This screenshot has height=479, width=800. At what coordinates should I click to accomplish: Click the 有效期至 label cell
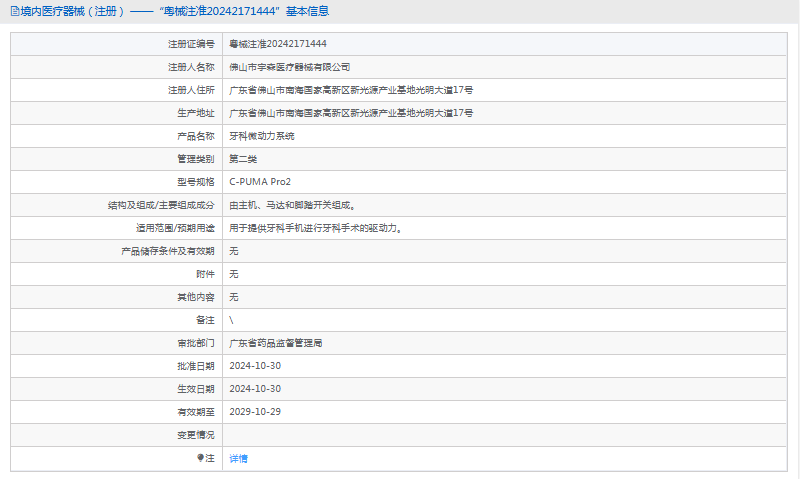(117, 412)
